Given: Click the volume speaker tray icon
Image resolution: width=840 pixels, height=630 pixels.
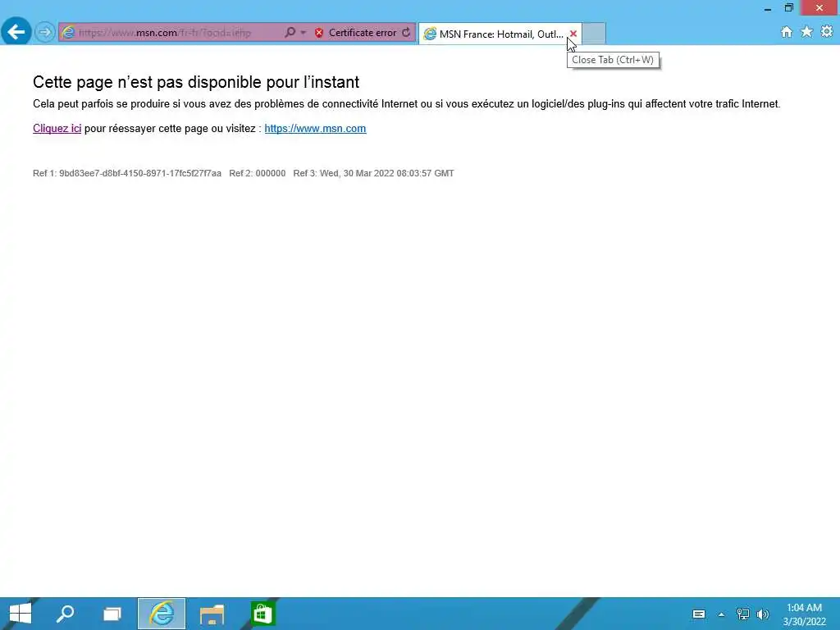Looking at the screenshot, I should click(763, 614).
